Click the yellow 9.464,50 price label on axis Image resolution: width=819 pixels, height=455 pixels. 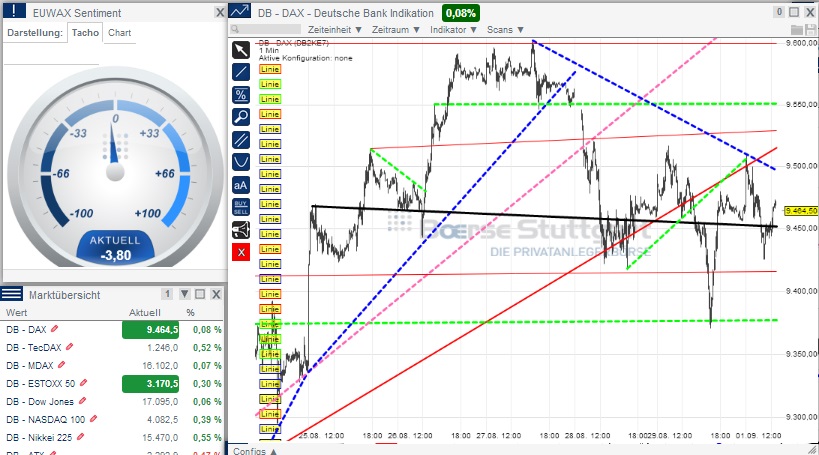coord(801,211)
